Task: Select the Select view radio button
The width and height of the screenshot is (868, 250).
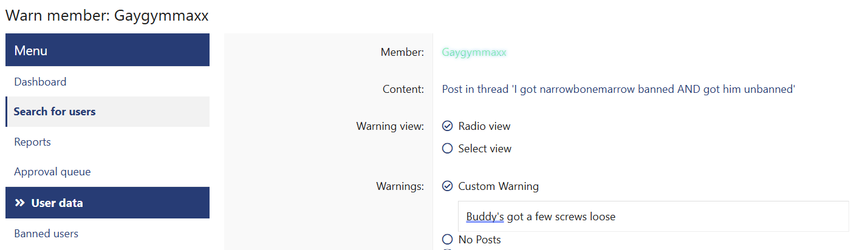Action: 448,149
